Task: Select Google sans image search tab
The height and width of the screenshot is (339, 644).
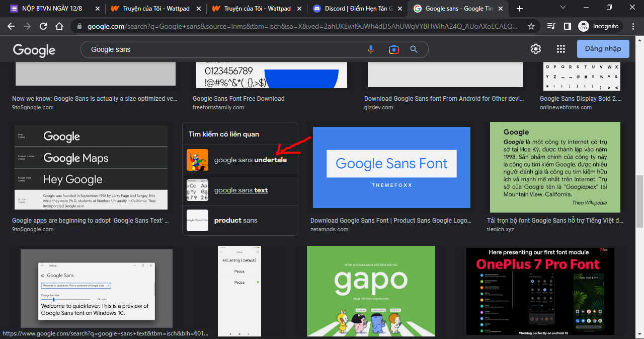Action: [457, 9]
